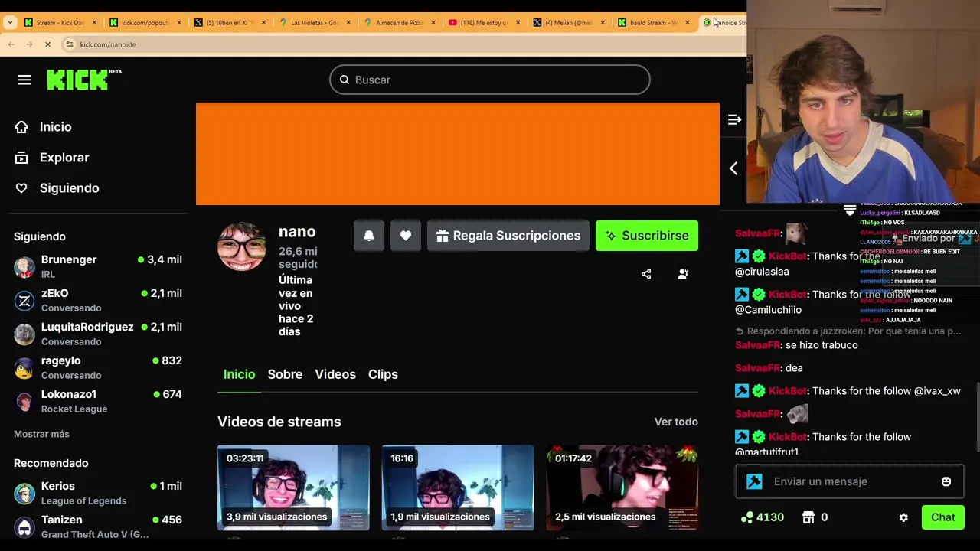Open chat settings gear icon
980x551 pixels.
pos(903,517)
